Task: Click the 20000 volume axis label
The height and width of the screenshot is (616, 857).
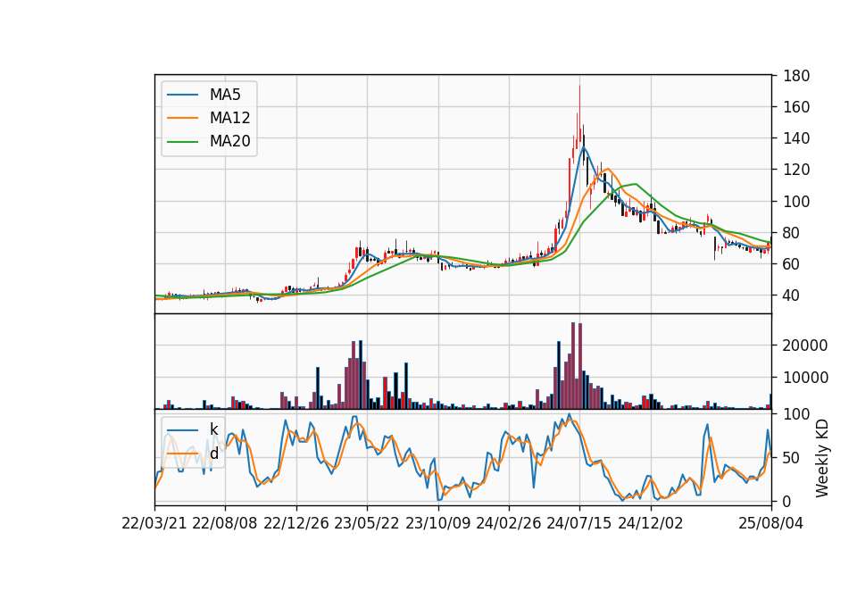Action: coord(805,345)
